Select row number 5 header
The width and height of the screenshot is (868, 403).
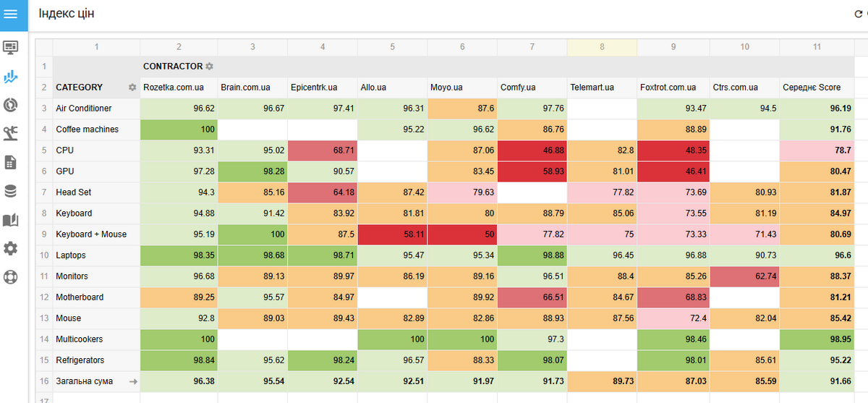point(43,150)
